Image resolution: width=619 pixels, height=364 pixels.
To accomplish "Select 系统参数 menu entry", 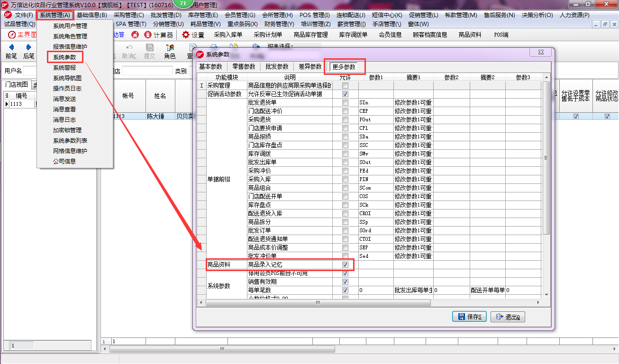I will tap(65, 57).
